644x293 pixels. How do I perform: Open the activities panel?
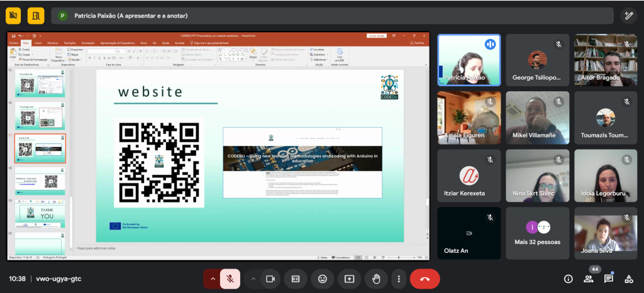(628, 279)
